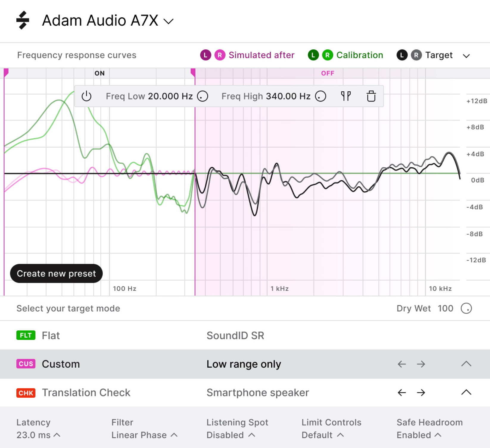Open the Safe Headroom Enabled menu
This screenshot has height=448, width=490.
[419, 435]
